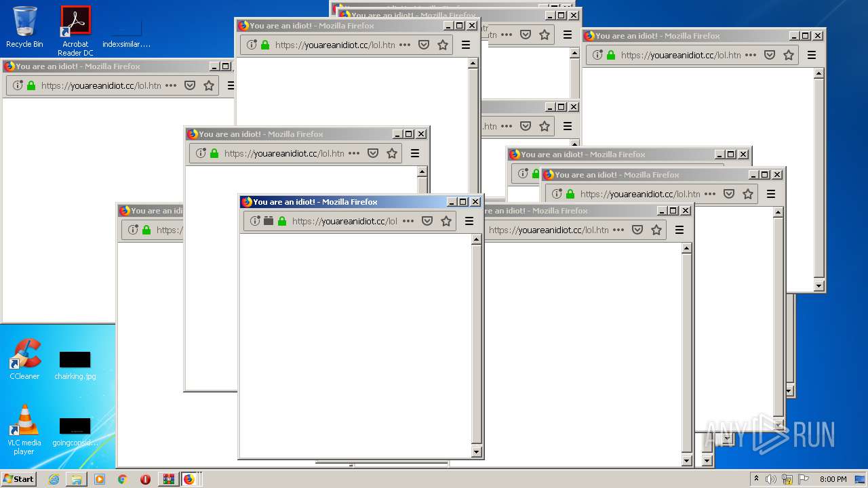Click site info icon in top-right Firefox window
The image size is (868, 488).
(597, 55)
